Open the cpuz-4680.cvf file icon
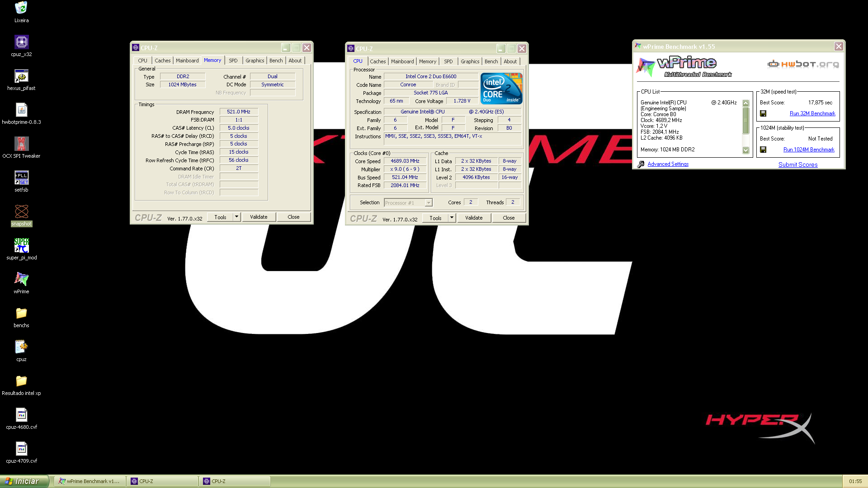This screenshot has width=868, height=488. click(21, 415)
